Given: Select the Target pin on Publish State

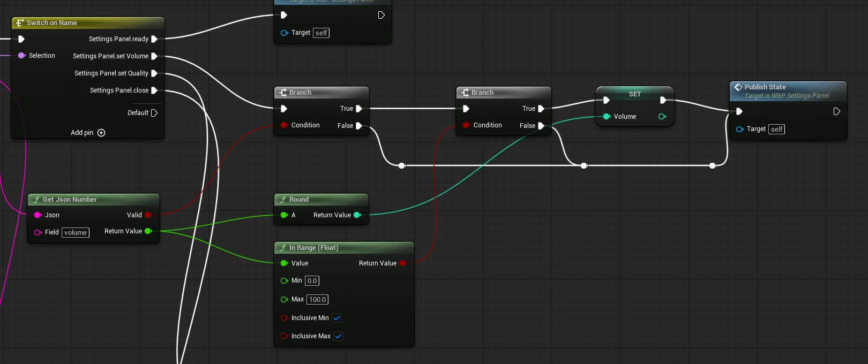Looking at the screenshot, I should [740, 130].
